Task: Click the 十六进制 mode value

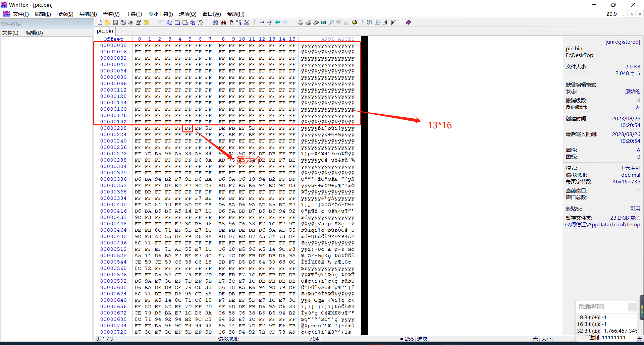Action: point(630,168)
